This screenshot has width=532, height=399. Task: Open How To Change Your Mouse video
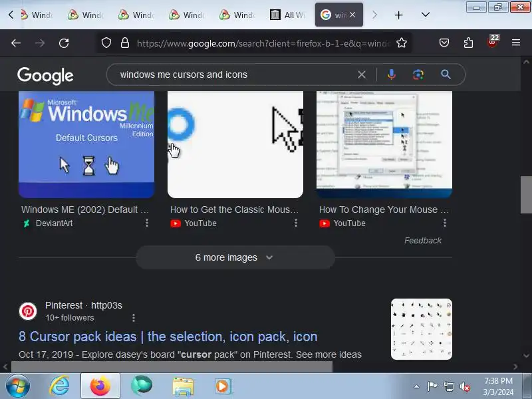pyautogui.click(x=384, y=209)
